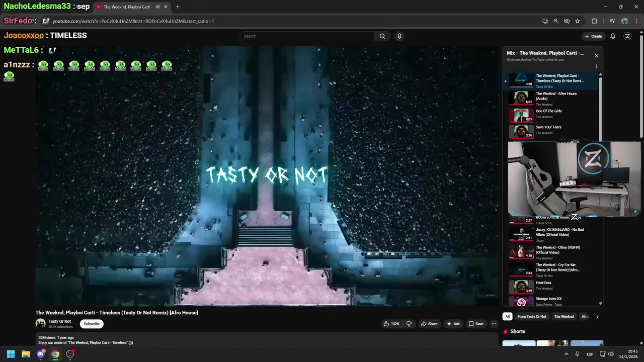Show more filter chips with right arrow
This screenshot has width=644, height=362.
pyautogui.click(x=597, y=317)
